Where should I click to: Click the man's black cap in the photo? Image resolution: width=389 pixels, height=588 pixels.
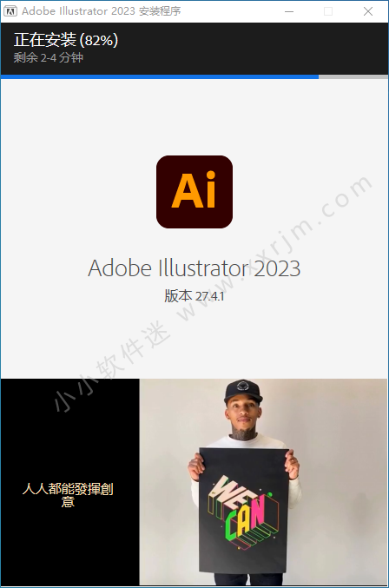pyautogui.click(x=243, y=391)
